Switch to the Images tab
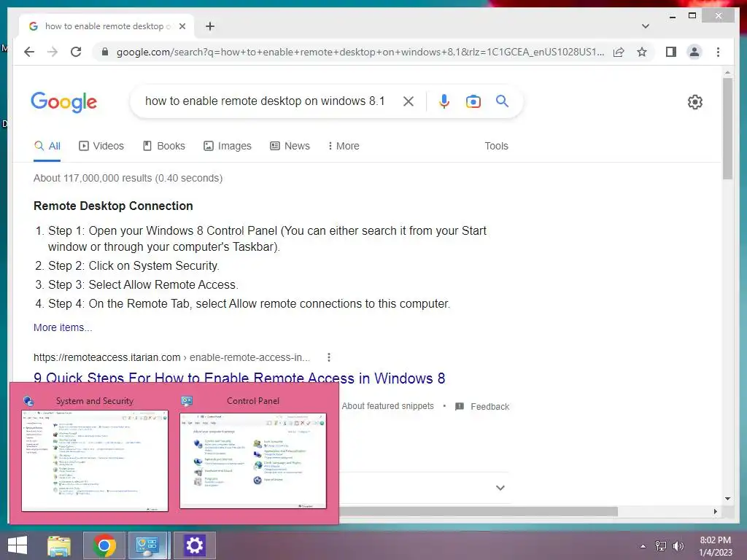The width and height of the screenshot is (747, 560). 228,146
